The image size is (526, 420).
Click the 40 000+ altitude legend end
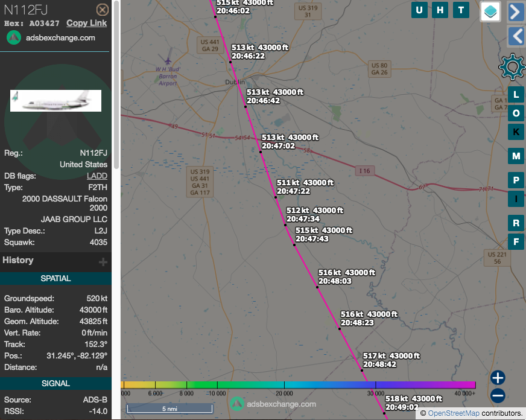point(464,393)
